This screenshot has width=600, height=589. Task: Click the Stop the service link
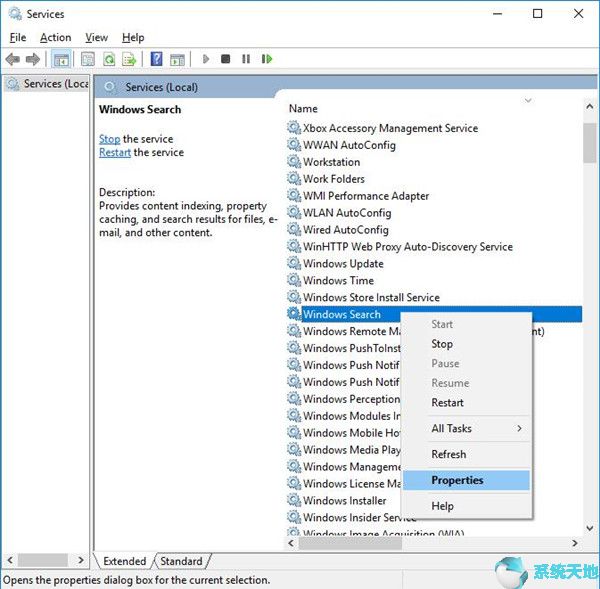(x=109, y=139)
